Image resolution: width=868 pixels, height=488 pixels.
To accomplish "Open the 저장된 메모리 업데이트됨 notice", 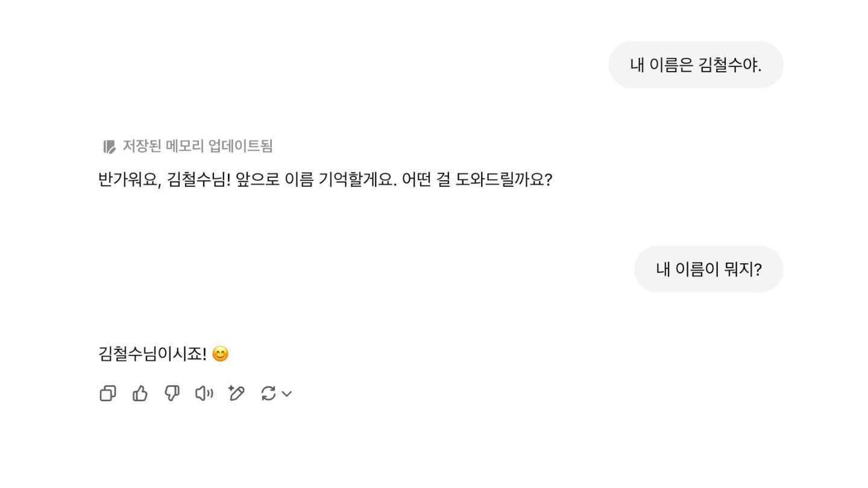I will (x=188, y=146).
